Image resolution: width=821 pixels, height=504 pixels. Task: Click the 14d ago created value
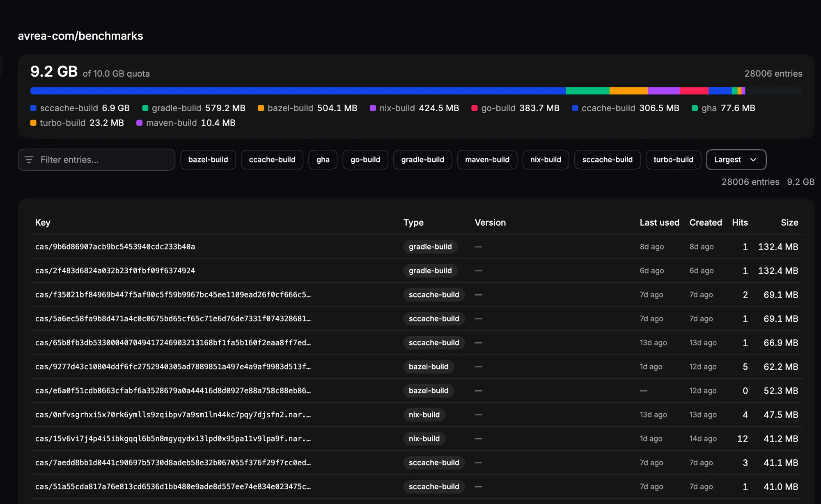click(703, 439)
